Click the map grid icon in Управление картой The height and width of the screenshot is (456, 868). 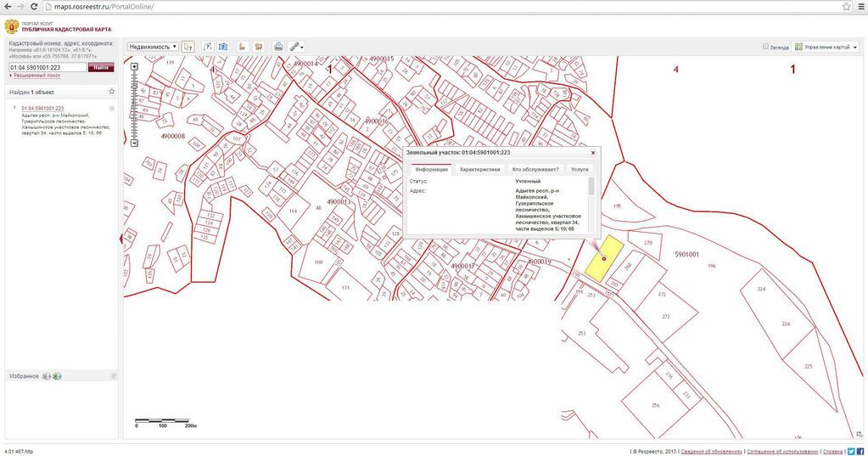(798, 47)
